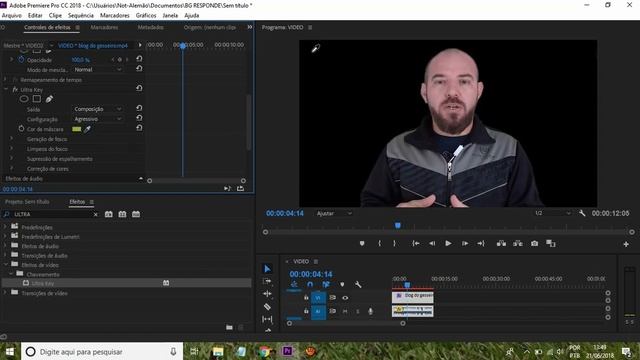
Task: Open the Sequência menu
Action: (81, 16)
